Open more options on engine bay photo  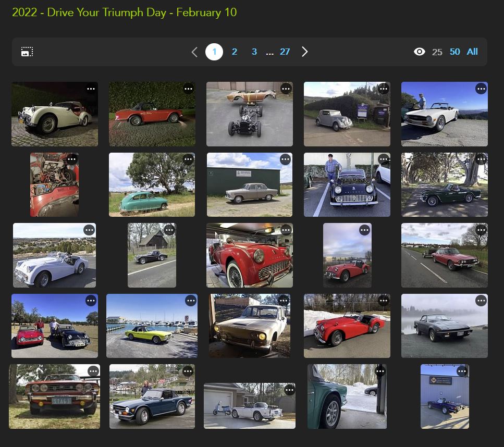point(72,159)
